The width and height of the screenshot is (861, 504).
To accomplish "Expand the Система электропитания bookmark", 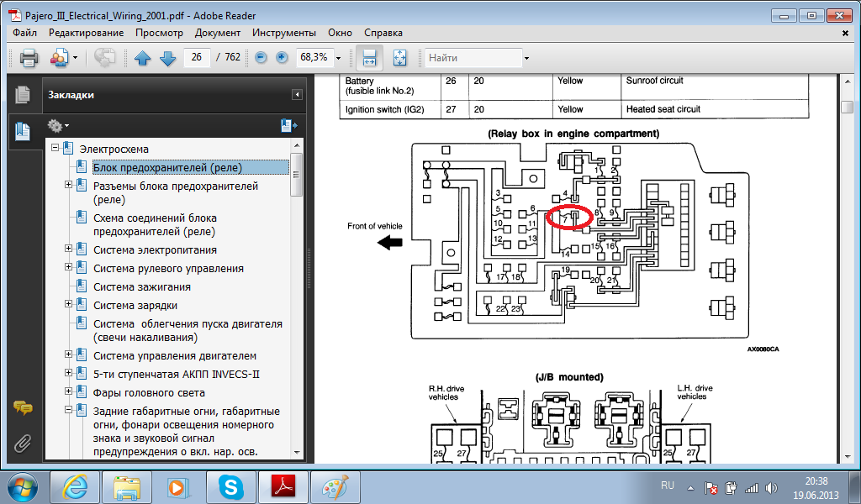I will pos(69,249).
